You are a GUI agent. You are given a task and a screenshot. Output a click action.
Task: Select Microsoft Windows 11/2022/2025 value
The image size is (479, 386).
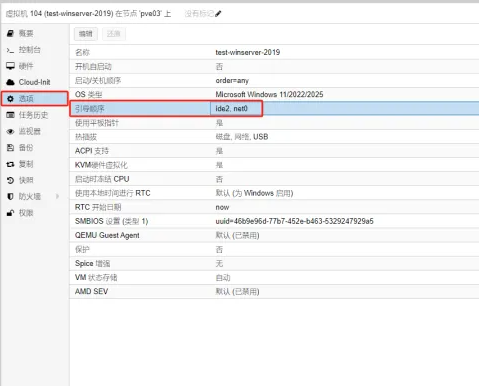269,94
